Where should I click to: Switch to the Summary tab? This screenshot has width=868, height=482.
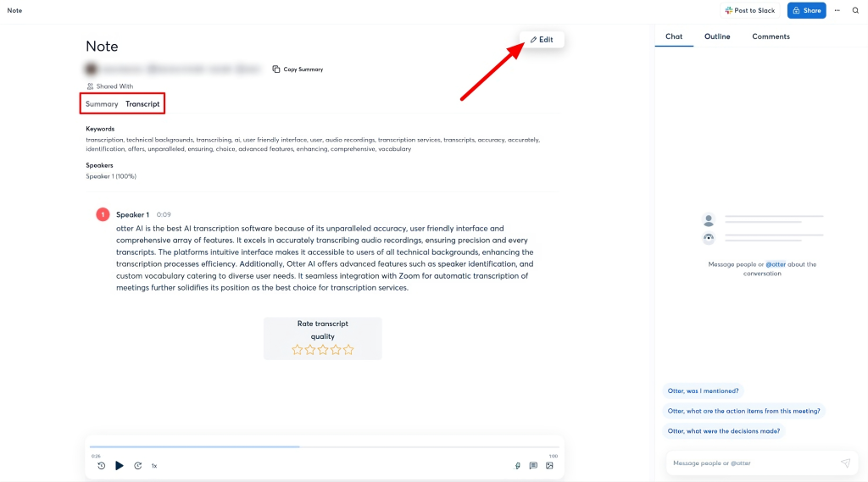[x=102, y=104]
